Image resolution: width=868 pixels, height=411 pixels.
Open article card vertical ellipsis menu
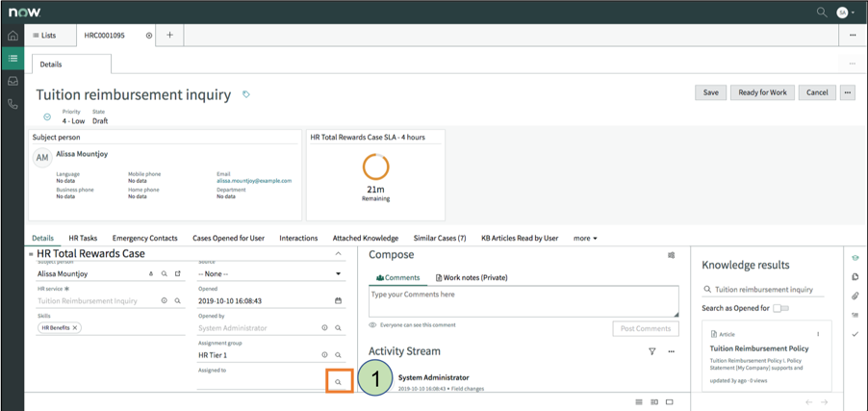[818, 334]
